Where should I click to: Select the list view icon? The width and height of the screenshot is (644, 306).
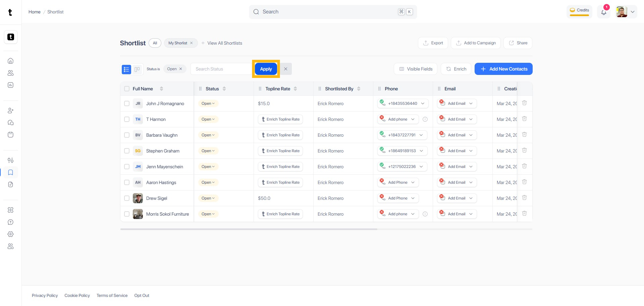126,69
